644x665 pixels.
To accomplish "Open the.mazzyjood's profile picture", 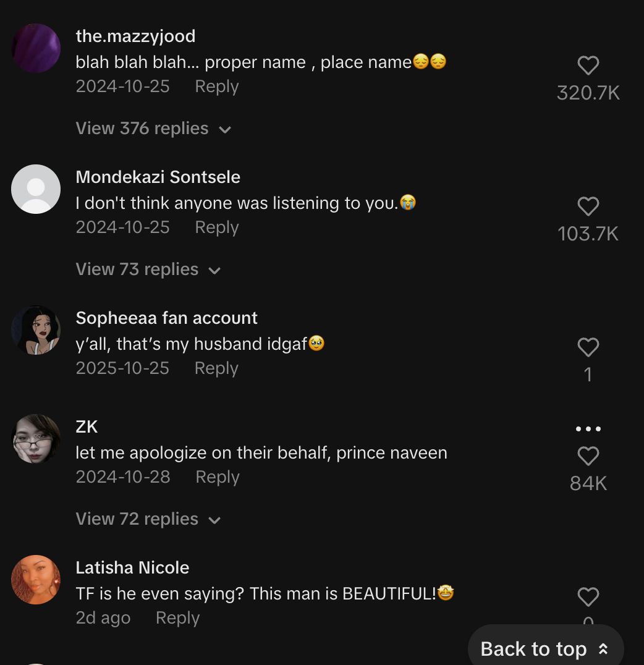I will [36, 48].
